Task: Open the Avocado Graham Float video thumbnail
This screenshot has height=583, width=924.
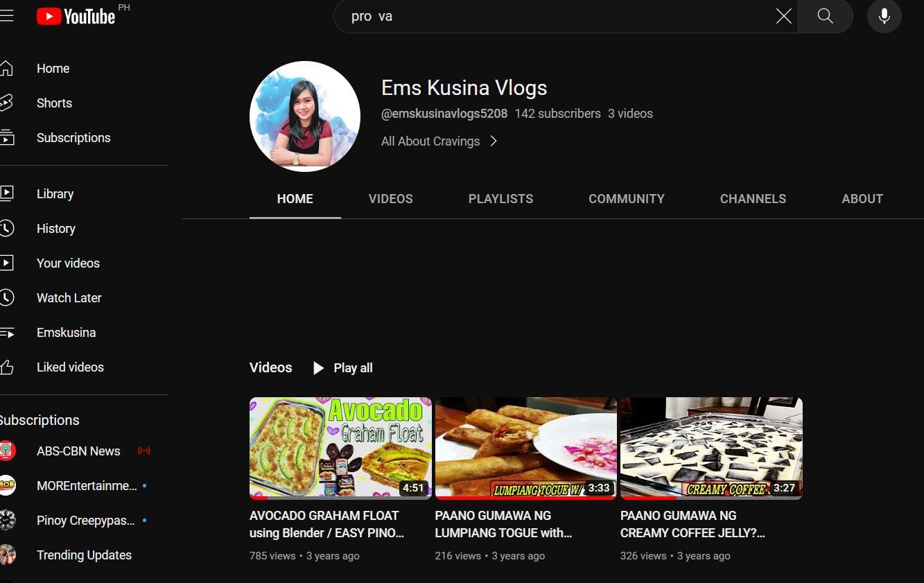Action: [340, 448]
